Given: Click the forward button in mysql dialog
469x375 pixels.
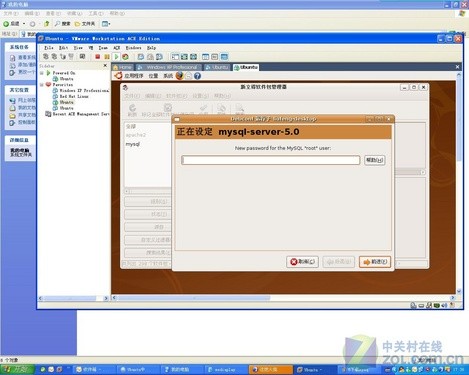Looking at the screenshot, I should [375, 262].
